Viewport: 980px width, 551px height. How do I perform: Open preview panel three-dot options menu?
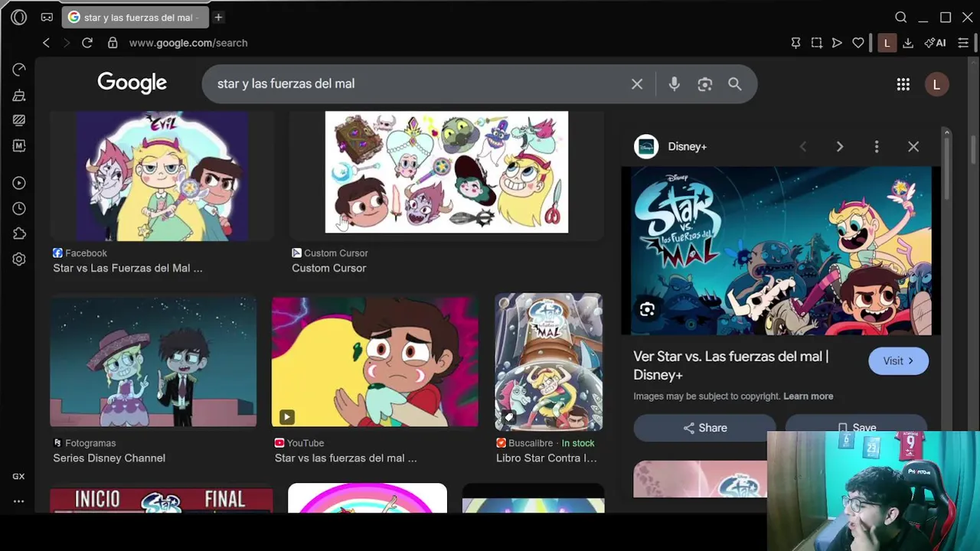tap(877, 146)
